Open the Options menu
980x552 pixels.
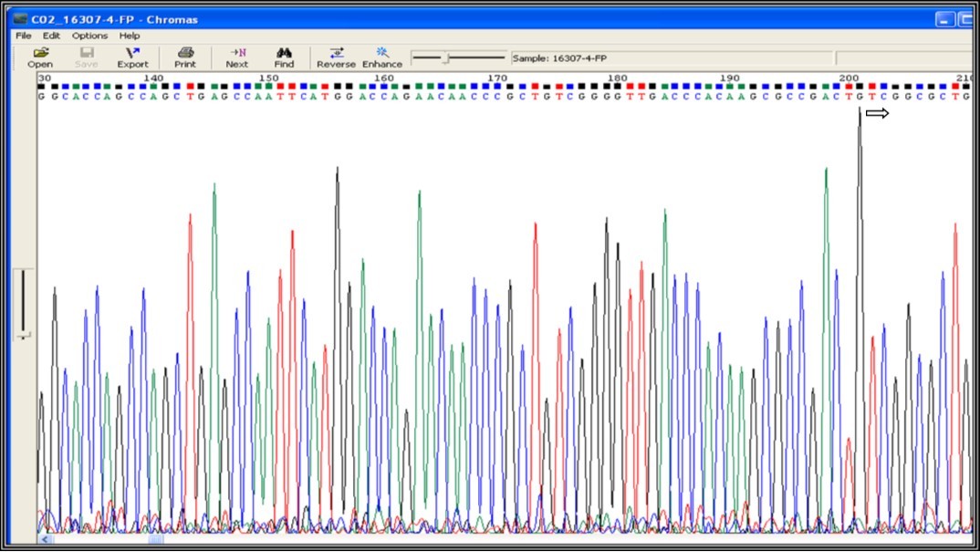point(89,36)
